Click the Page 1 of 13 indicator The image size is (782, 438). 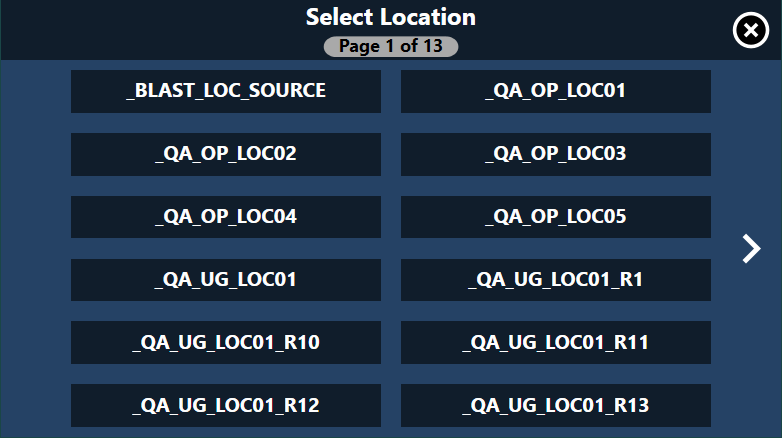click(391, 46)
